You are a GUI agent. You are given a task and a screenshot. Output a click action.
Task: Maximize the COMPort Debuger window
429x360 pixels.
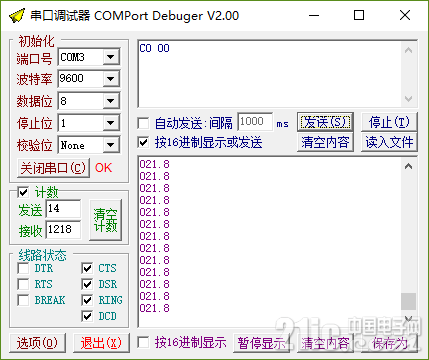point(359,15)
